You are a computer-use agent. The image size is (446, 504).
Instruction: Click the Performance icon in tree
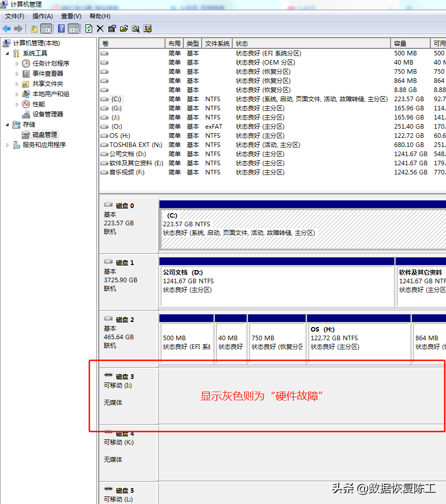click(x=26, y=104)
